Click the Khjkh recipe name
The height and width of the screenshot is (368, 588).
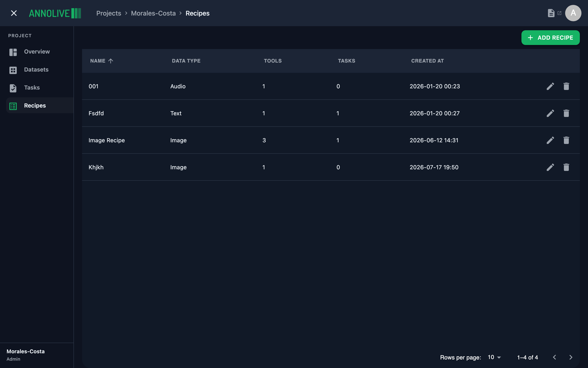[x=96, y=167]
